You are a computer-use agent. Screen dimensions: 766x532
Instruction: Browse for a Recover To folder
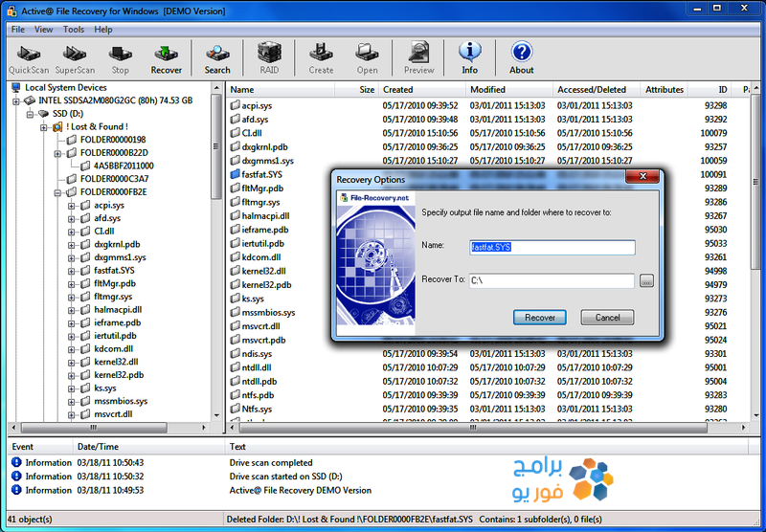click(646, 280)
